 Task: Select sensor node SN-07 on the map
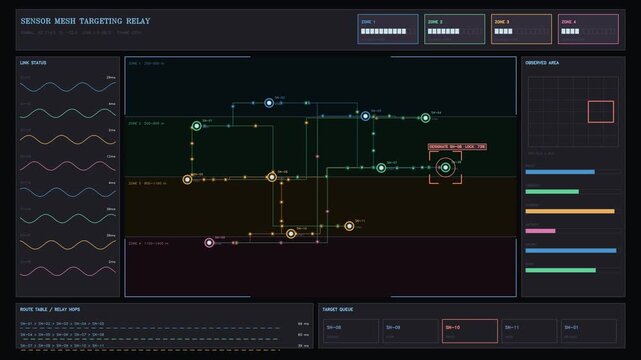(381, 168)
